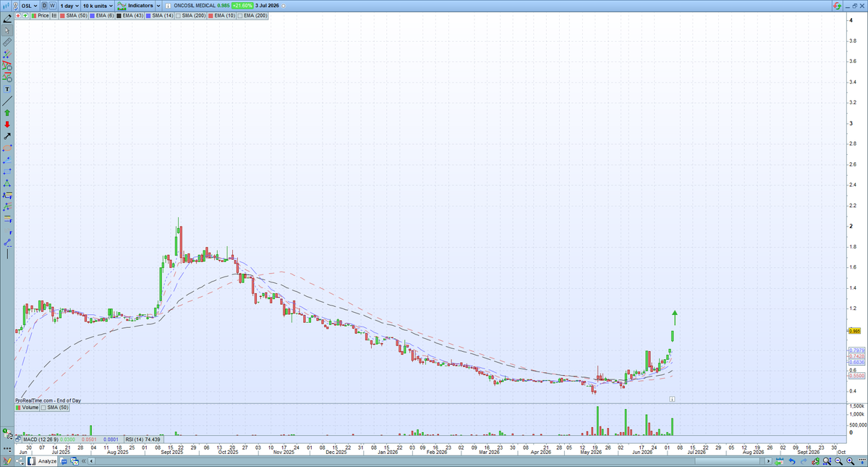Screen dimensions: 868x467
Task: Click the small info icon above volume panel
Action: click(672, 398)
